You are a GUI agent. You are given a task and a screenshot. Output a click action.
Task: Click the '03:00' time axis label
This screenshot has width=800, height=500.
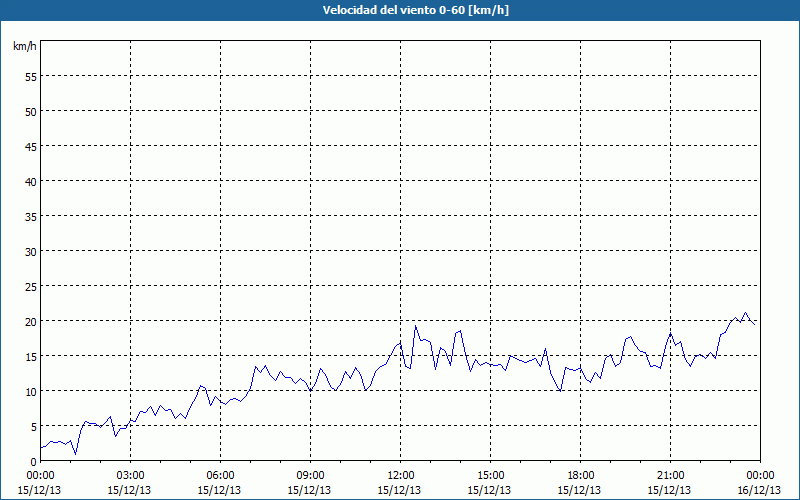coord(130,475)
